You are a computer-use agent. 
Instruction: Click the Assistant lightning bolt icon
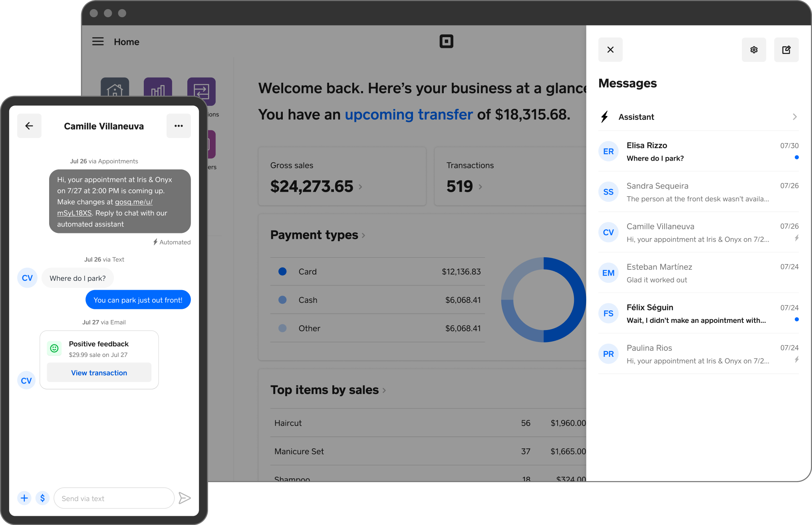(604, 117)
